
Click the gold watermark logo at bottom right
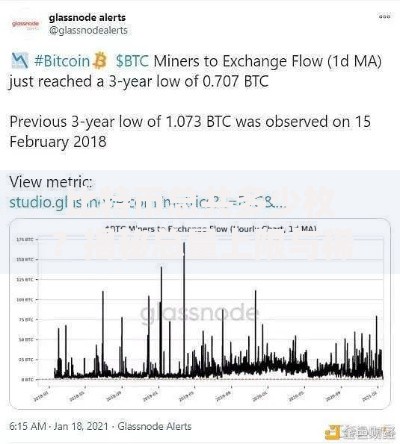(359, 432)
